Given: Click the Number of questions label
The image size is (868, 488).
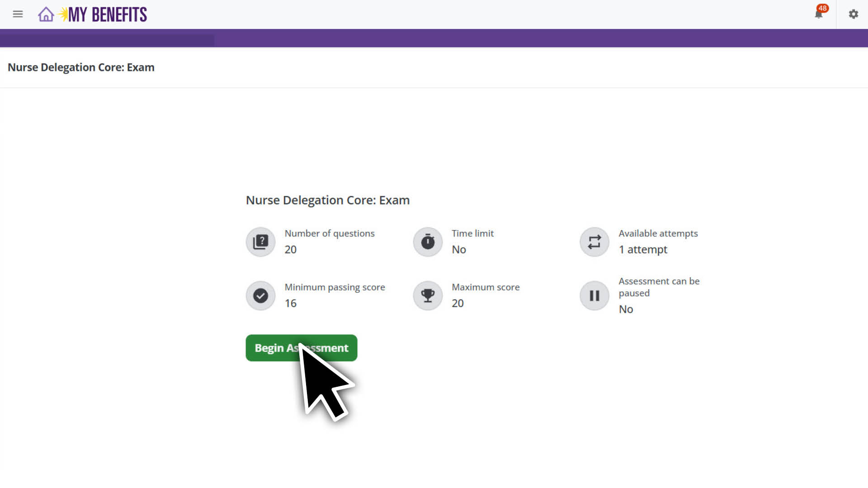Looking at the screenshot, I should pos(329,234).
